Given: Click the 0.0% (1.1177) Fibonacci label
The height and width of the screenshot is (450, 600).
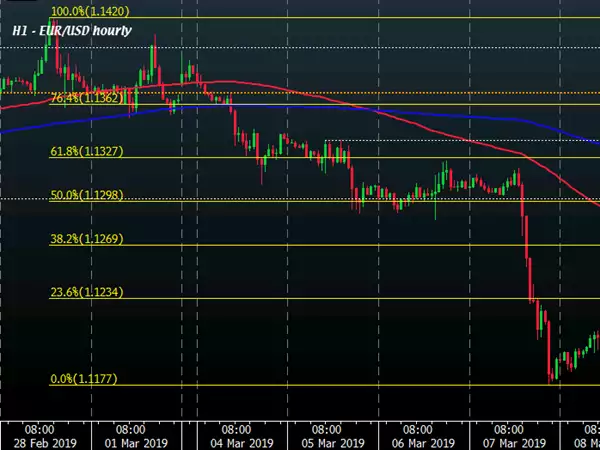Looking at the screenshot, I should point(82,379).
